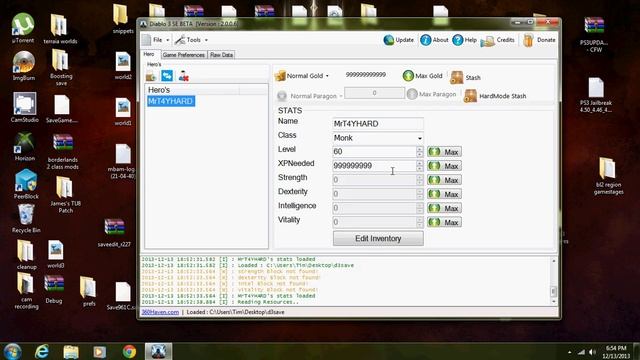Launch Internet Explorer from taskbar
Image resolution: width=640 pixels, height=360 pixels.
click(x=42, y=351)
